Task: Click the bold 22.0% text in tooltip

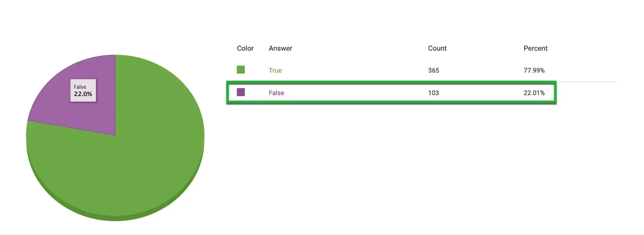Action: [83, 94]
